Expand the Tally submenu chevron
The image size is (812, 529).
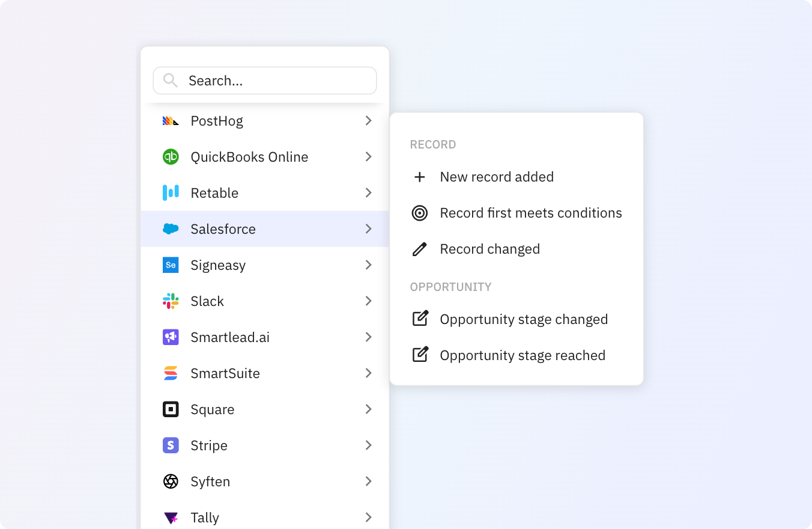click(x=369, y=518)
